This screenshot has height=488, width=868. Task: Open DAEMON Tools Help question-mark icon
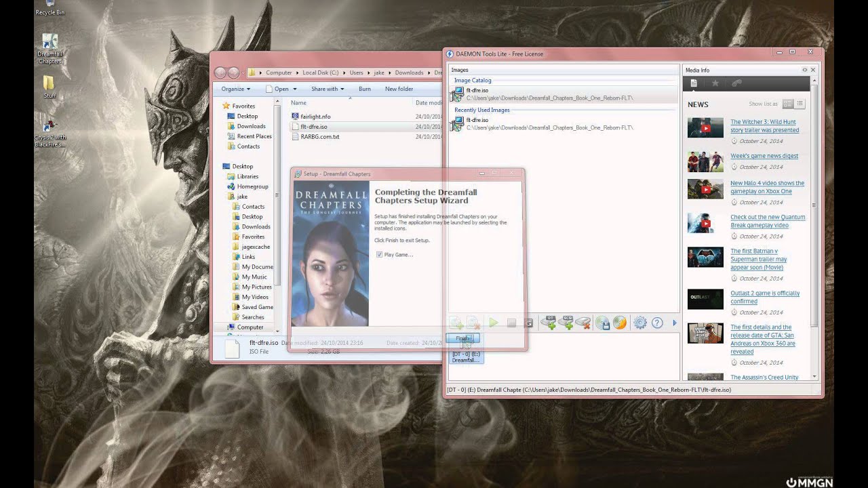point(657,323)
